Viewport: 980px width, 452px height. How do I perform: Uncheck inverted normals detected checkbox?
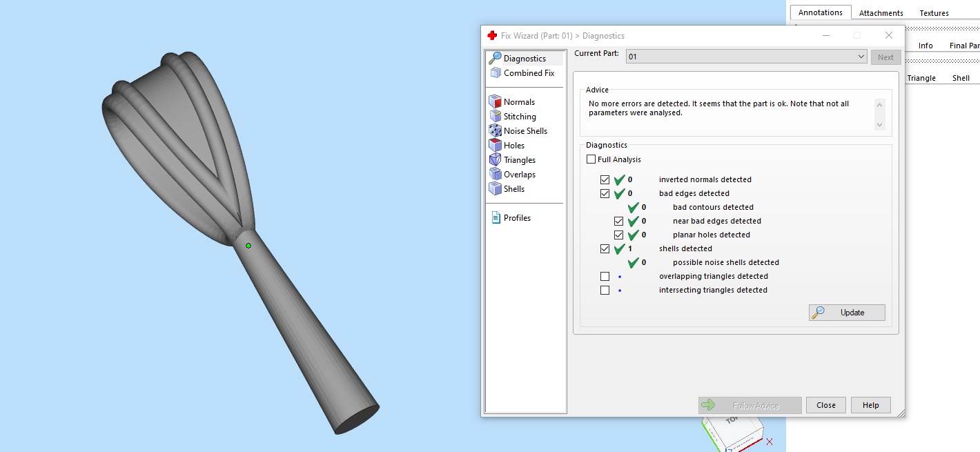pos(605,180)
